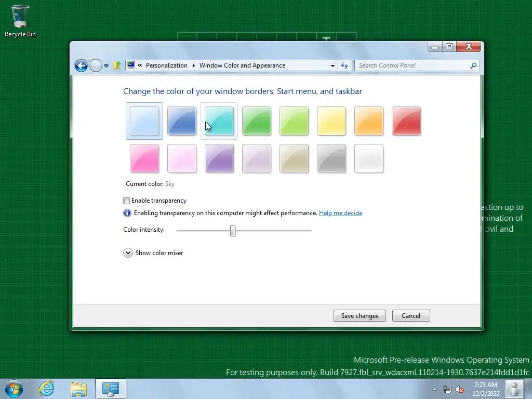Open the Help me decide link
This screenshot has width=532, height=399.
pos(340,213)
